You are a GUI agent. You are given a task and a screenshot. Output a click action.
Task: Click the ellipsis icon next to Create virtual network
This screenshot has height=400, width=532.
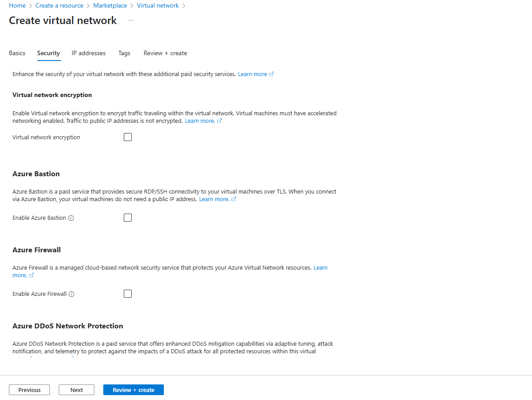click(131, 20)
